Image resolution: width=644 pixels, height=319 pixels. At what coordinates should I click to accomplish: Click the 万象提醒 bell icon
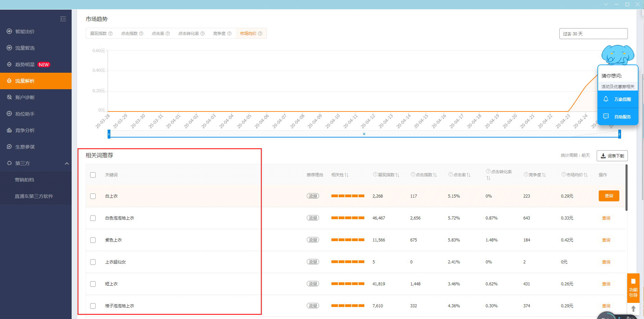click(x=606, y=99)
